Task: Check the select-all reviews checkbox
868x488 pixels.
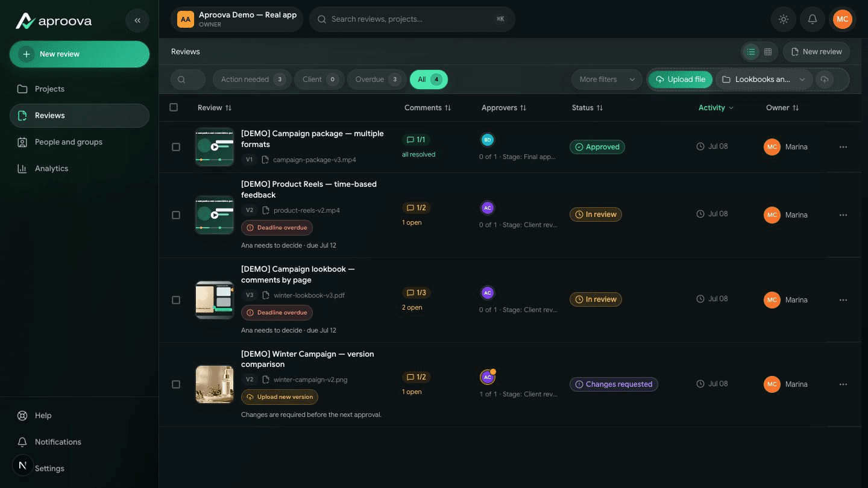Action: pos(174,107)
